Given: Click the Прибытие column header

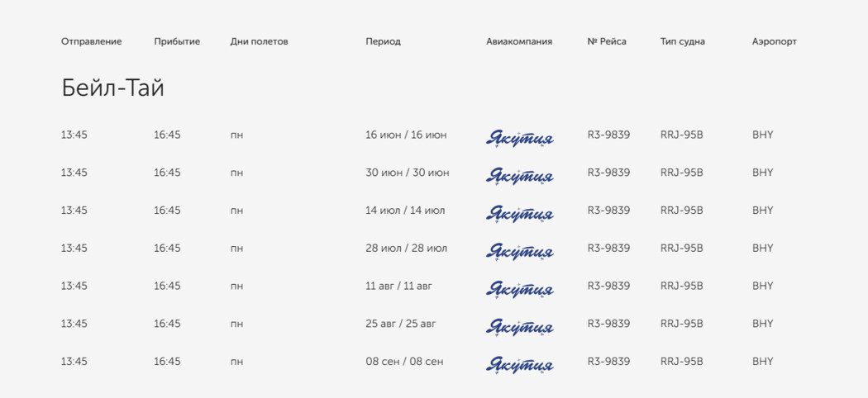Looking at the screenshot, I should coord(177,42).
